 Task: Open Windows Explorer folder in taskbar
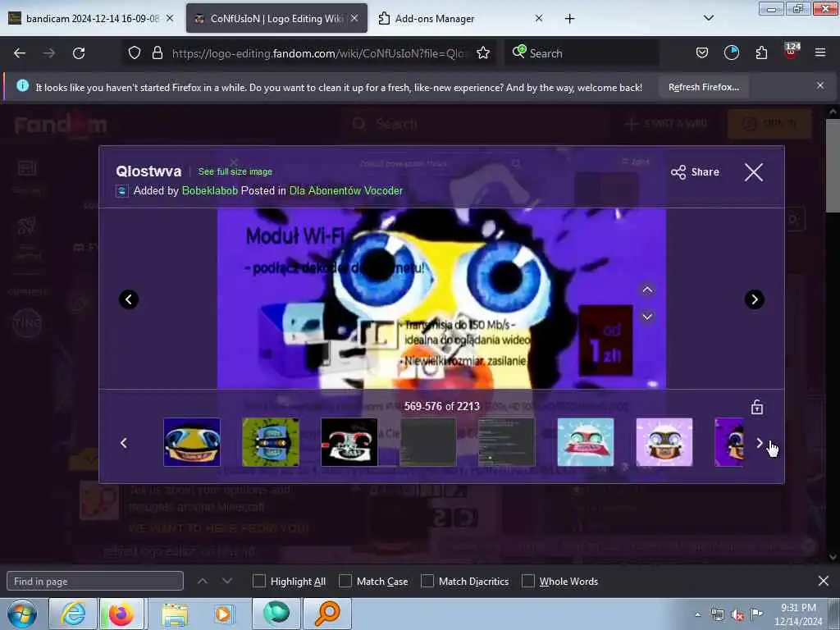175,614
